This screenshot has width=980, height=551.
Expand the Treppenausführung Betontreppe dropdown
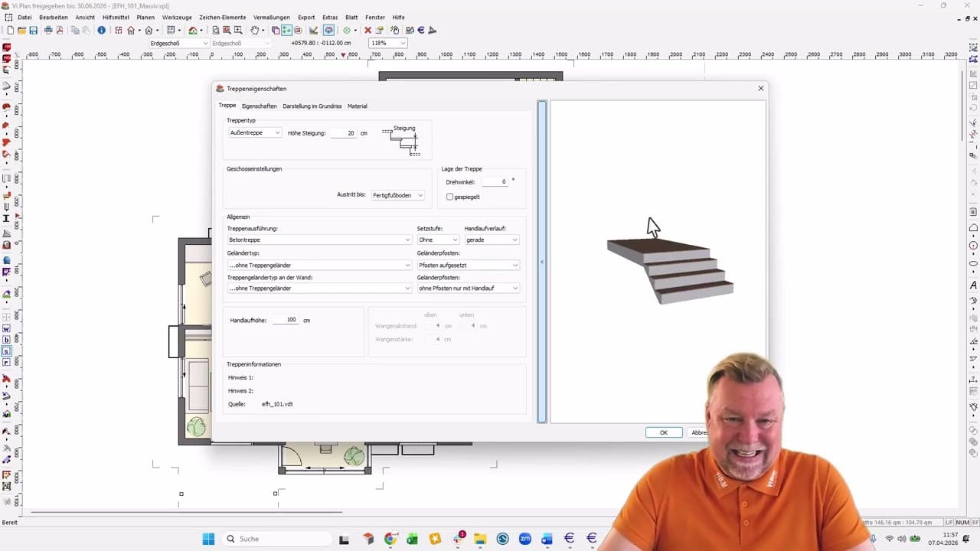click(319, 240)
